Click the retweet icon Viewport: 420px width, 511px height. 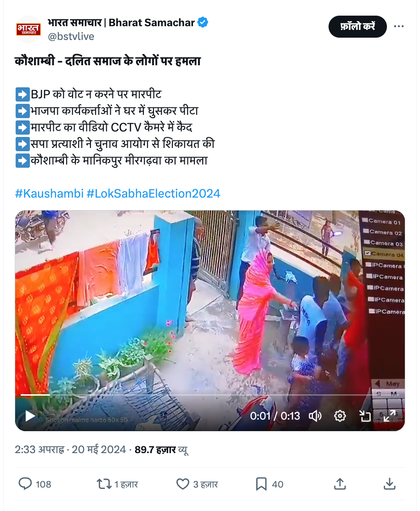(103, 484)
